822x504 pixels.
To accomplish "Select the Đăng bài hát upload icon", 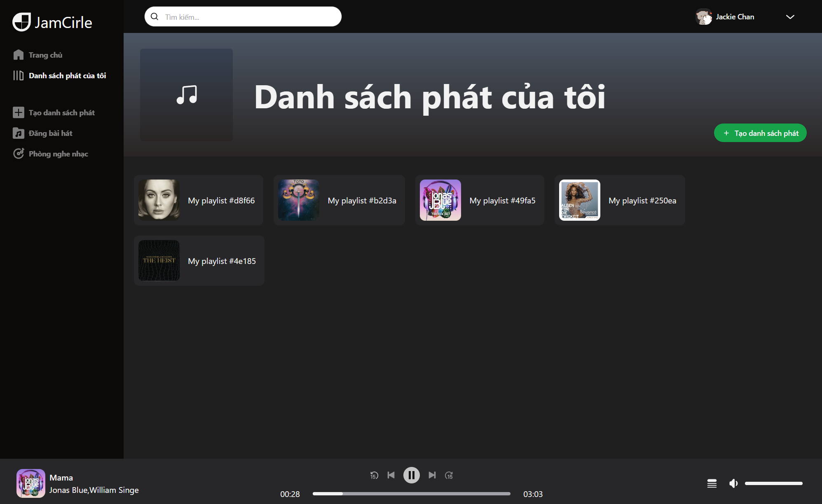I will 18,133.
